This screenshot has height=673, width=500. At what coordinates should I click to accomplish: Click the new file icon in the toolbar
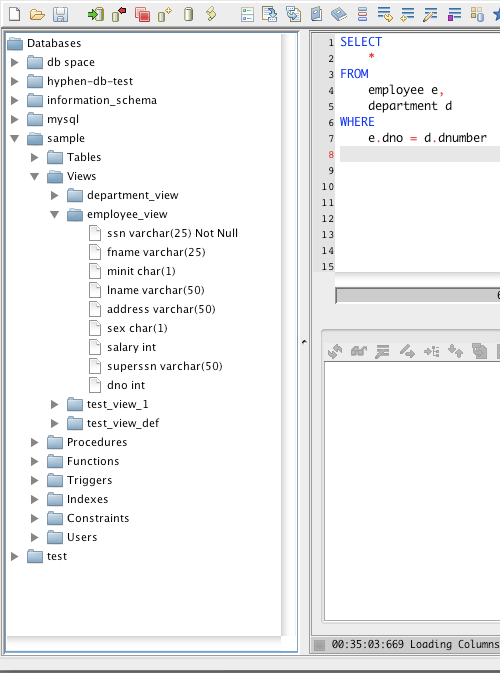15,15
